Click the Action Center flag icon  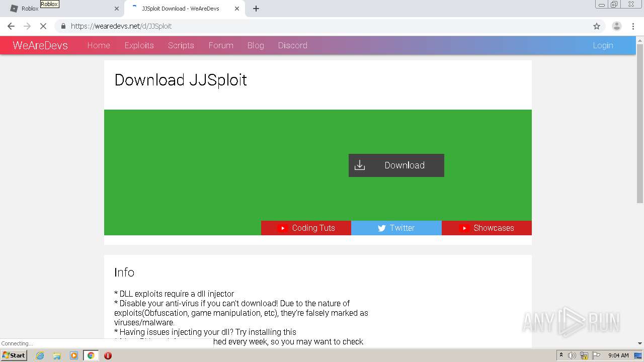596,355
